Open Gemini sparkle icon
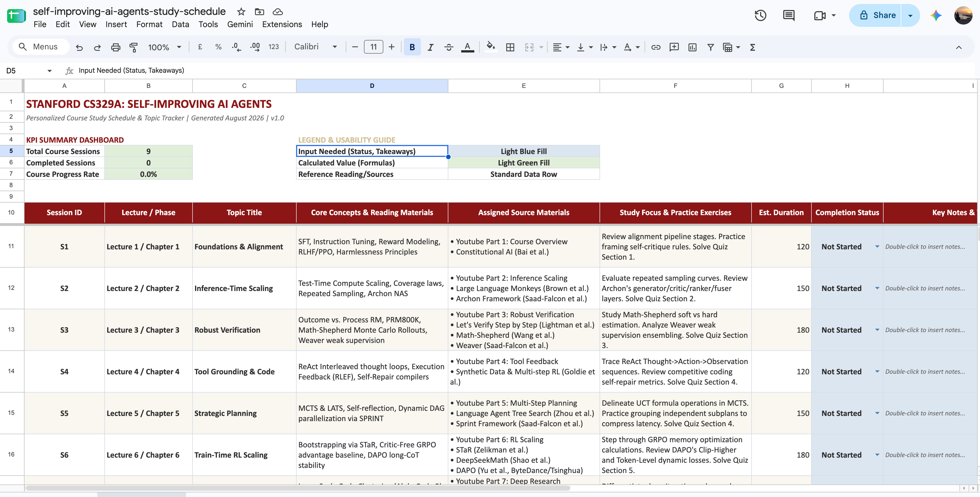This screenshot has width=980, height=497. pos(936,15)
